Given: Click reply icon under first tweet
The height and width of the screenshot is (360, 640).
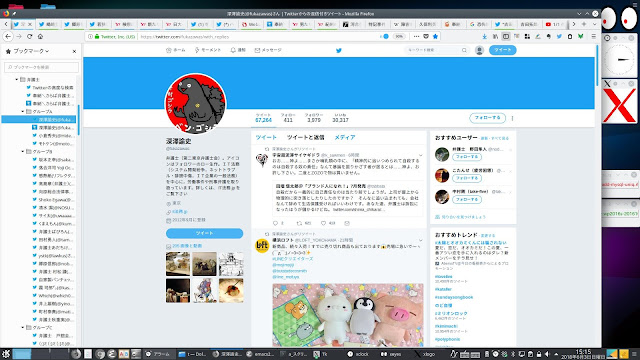Looking at the screenshot, I should coord(276,223).
